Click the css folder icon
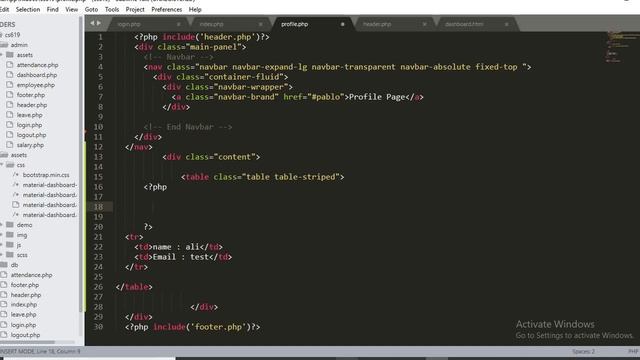This screenshot has width=640, height=360. click(x=10, y=165)
